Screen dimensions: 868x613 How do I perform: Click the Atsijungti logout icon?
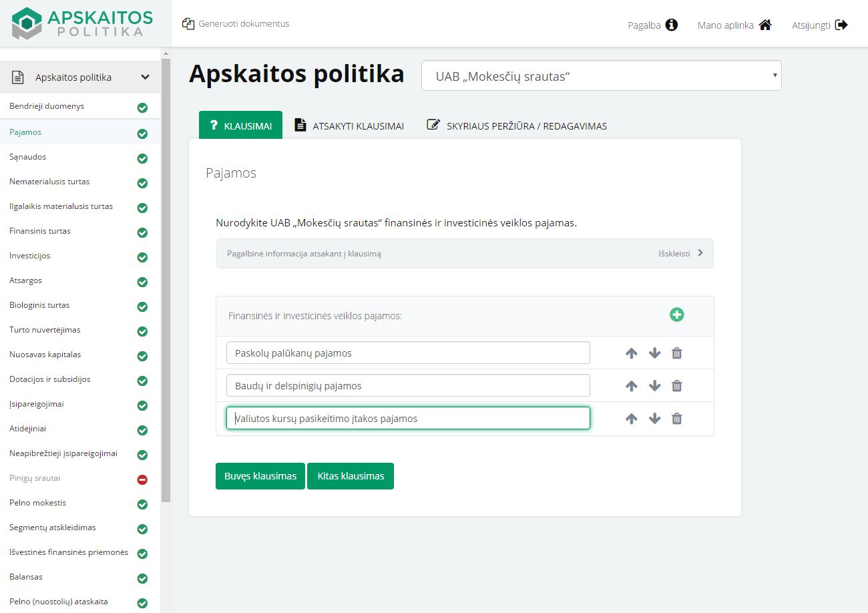[x=841, y=25]
